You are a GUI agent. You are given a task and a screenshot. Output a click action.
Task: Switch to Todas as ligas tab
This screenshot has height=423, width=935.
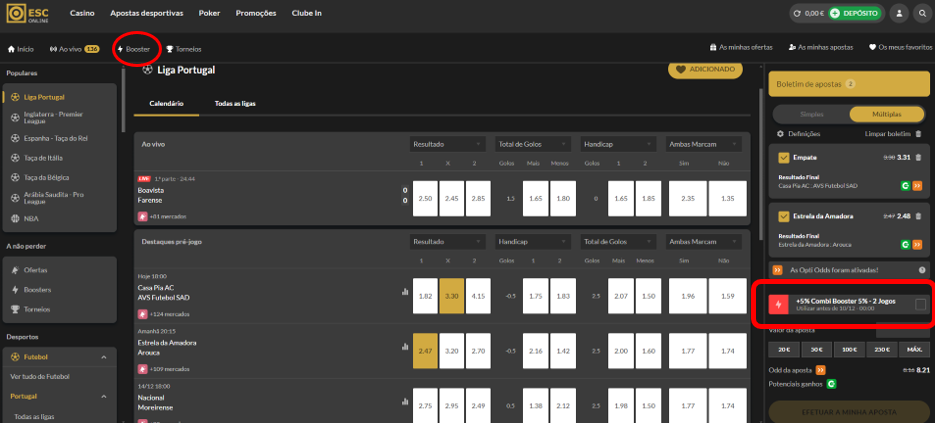point(235,103)
